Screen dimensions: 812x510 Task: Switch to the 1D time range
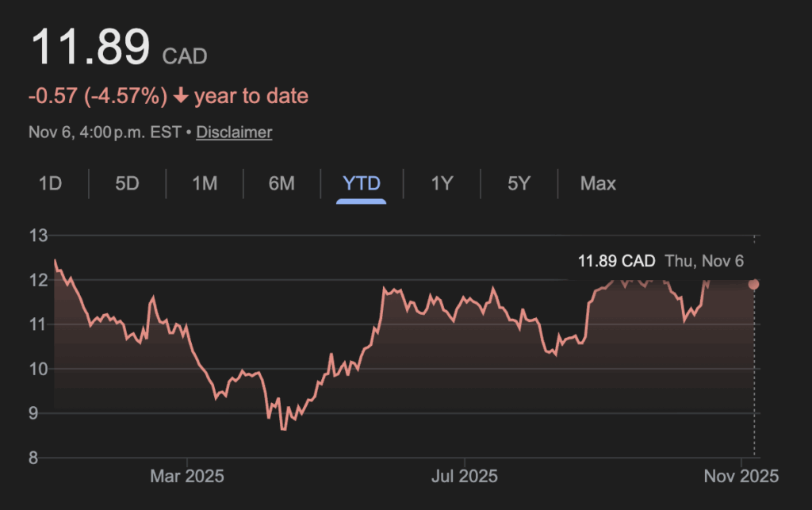50,184
